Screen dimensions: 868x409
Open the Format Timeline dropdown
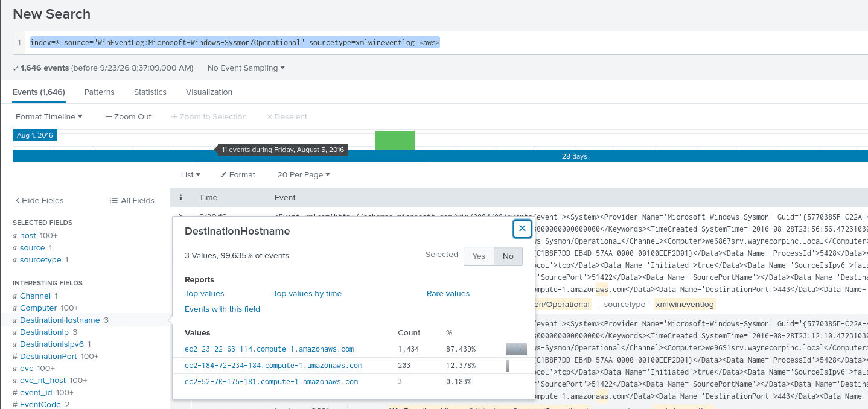click(x=49, y=116)
